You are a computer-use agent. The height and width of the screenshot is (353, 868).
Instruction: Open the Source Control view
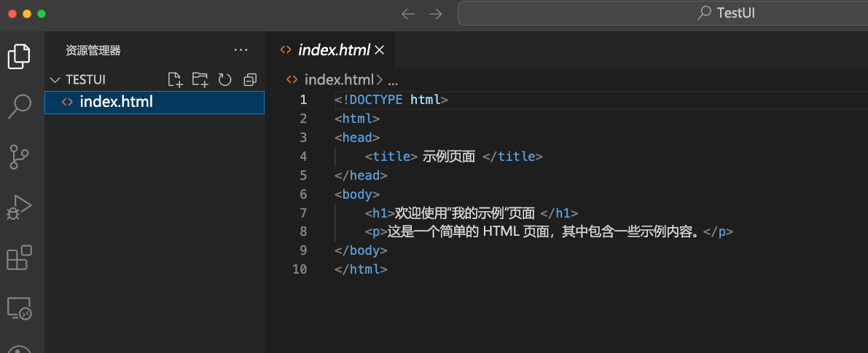pos(19,157)
